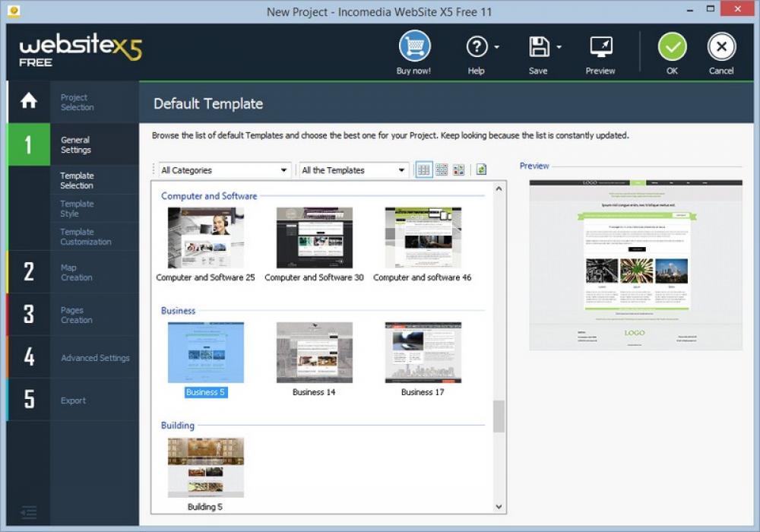This screenshot has height=532, width=760.
Task: Go to the Template Style step
Action: tap(77, 208)
